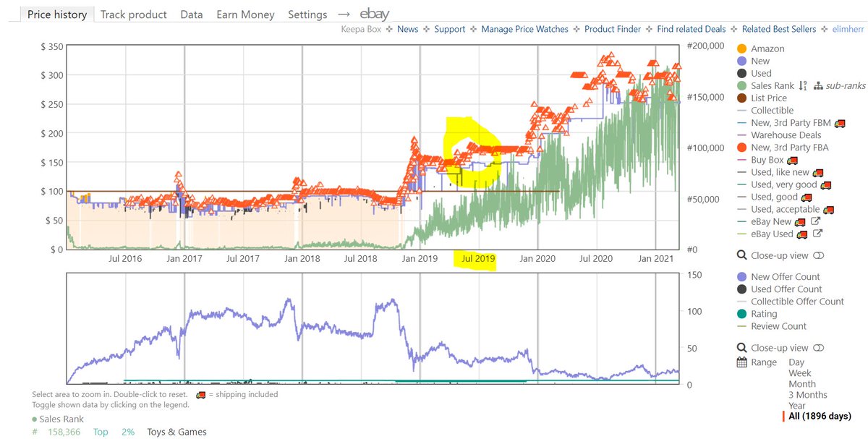Click the truck icon beside Buy Box
Viewport: 868px width, 439px height.
point(793,161)
